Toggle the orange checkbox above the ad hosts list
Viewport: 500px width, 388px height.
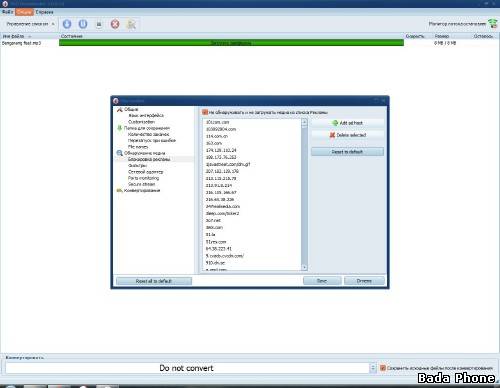pyautogui.click(x=205, y=112)
